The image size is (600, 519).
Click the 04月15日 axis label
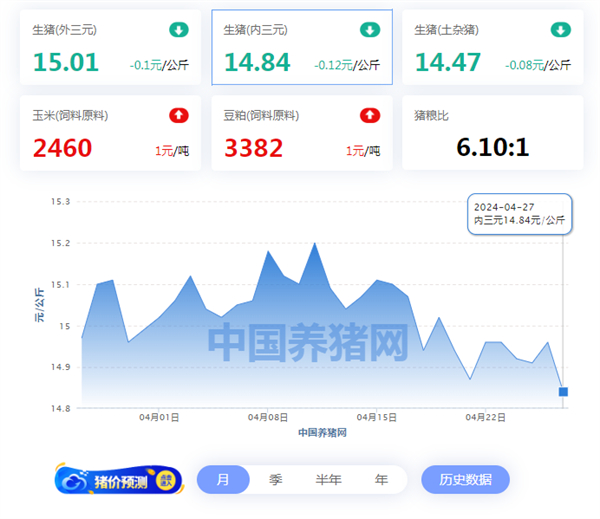[377, 417]
